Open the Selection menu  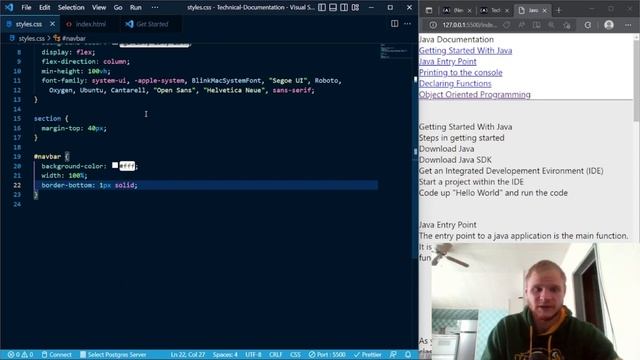point(71,7)
